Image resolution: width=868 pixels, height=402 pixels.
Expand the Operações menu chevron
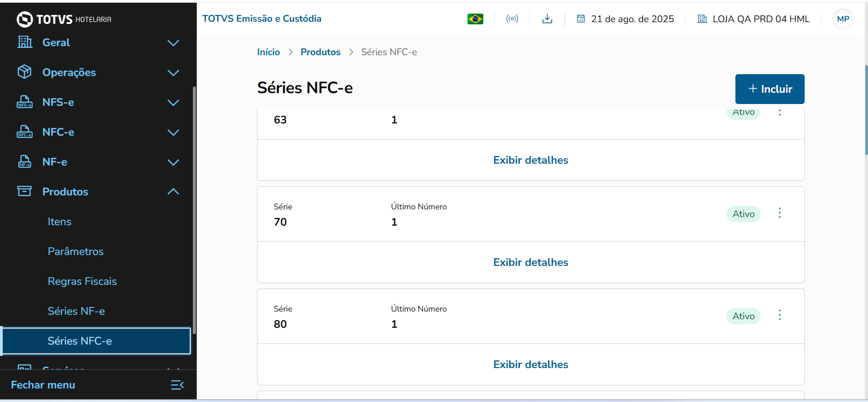click(x=173, y=73)
